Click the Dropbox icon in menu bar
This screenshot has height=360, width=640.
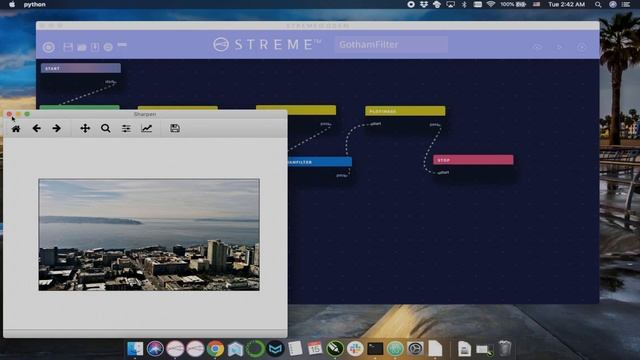424,4
